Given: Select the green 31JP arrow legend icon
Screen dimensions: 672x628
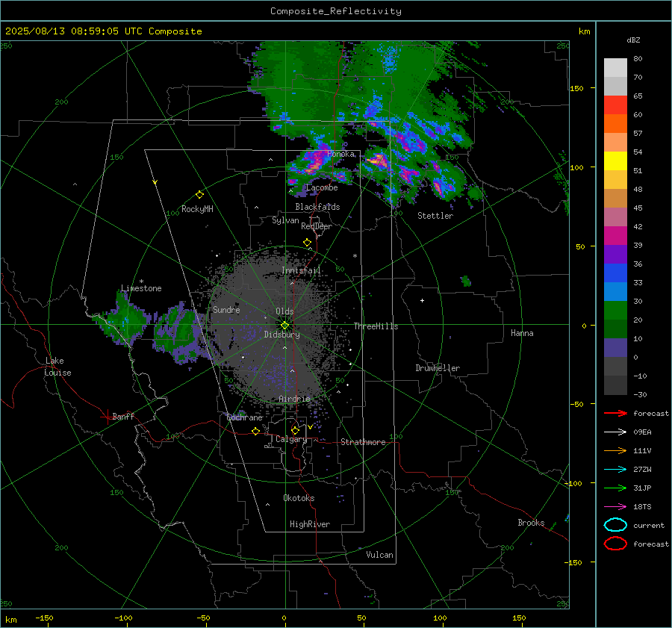Looking at the screenshot, I should 615,488.
